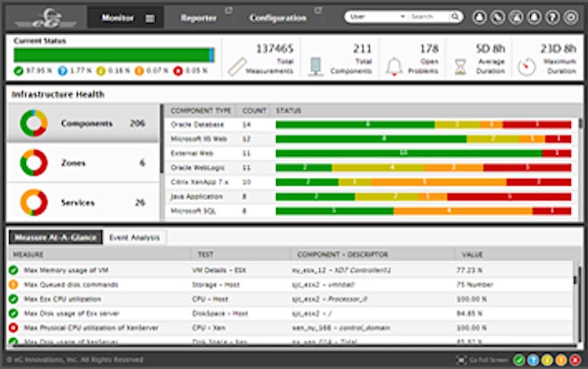Click the Microsoft SQL row

[372, 211]
